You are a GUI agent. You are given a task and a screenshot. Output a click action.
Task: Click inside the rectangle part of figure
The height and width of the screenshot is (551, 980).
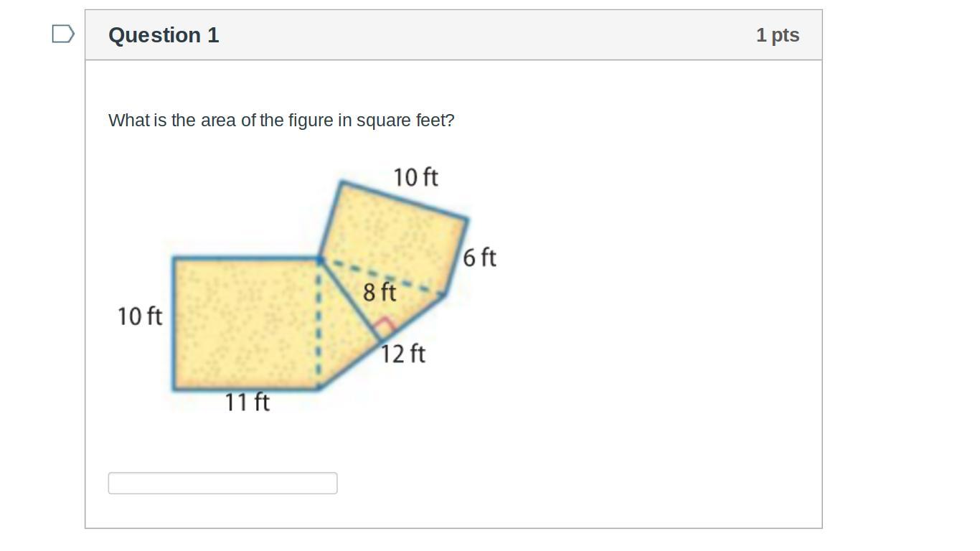click(245, 323)
